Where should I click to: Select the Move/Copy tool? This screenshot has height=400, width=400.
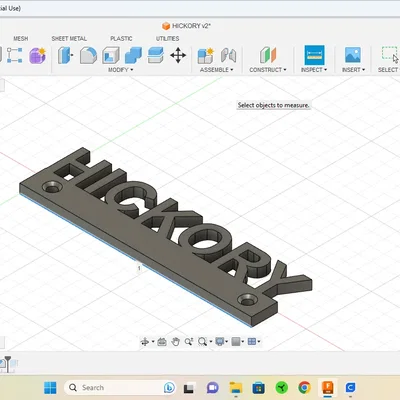coord(178,55)
